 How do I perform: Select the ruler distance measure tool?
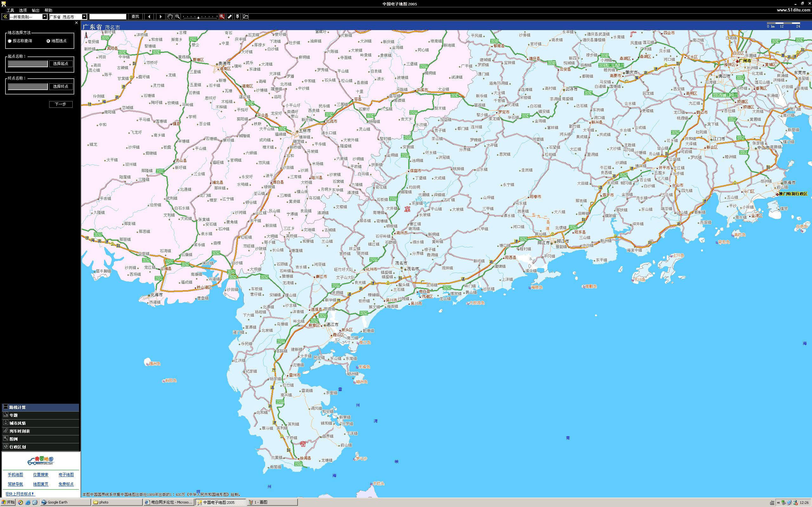pos(230,16)
